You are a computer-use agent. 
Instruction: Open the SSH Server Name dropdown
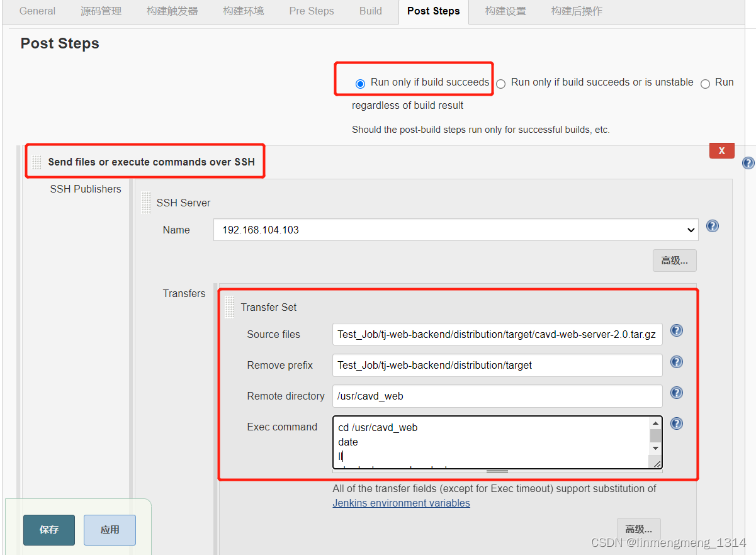click(456, 230)
